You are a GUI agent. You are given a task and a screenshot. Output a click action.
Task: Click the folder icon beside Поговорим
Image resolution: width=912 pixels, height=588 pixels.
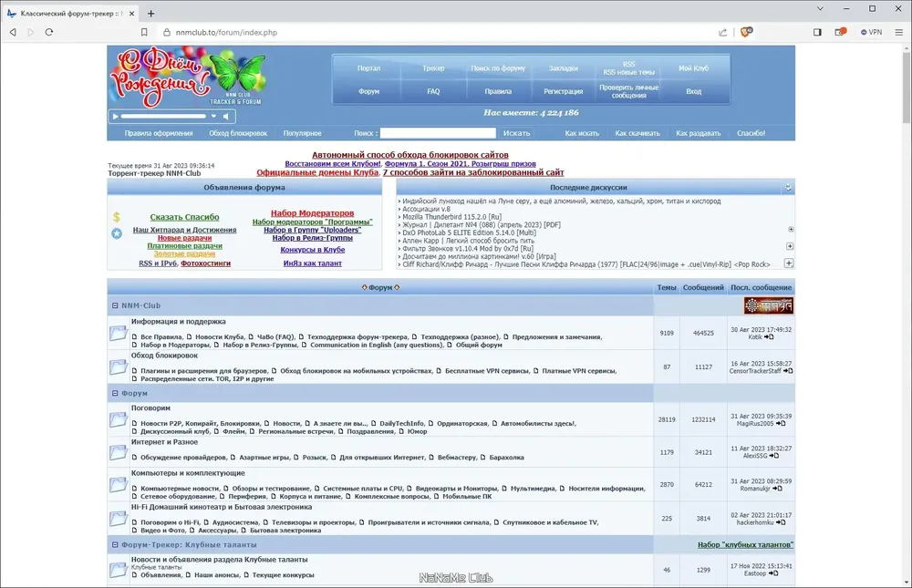(x=118, y=419)
